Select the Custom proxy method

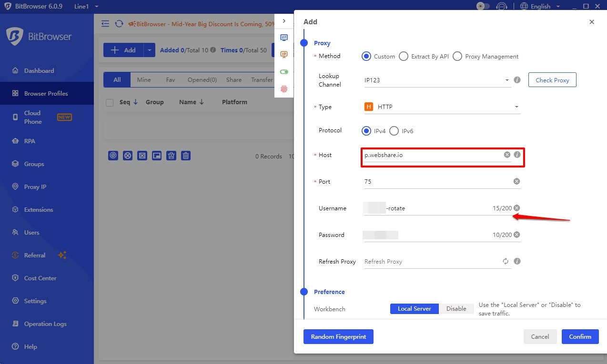(x=379, y=56)
